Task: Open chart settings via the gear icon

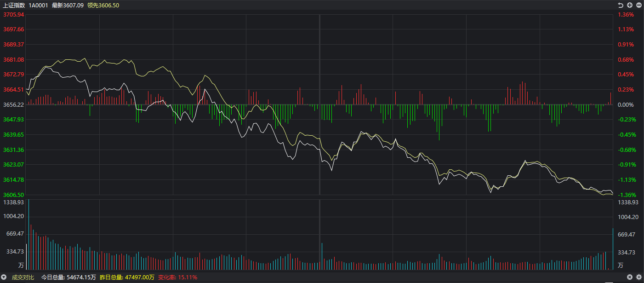Action: 638,277
